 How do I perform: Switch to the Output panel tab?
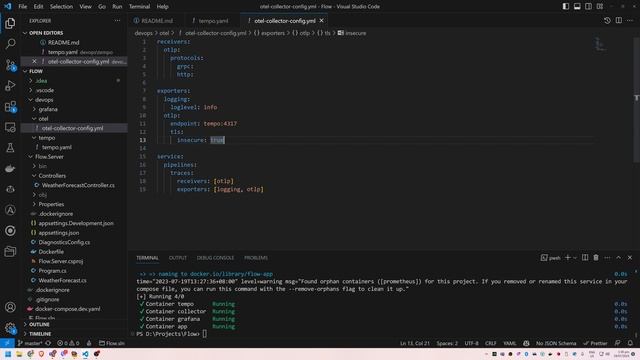tap(178, 258)
